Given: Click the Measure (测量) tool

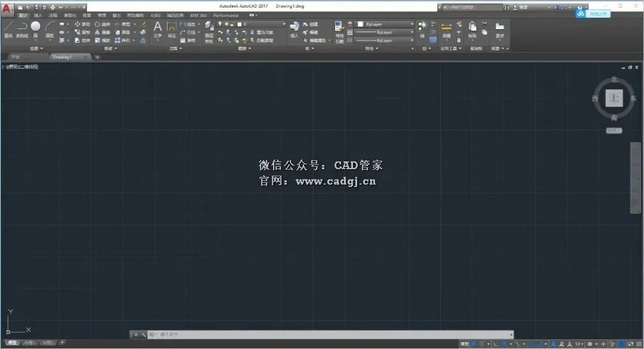Looking at the screenshot, I should 447,30.
